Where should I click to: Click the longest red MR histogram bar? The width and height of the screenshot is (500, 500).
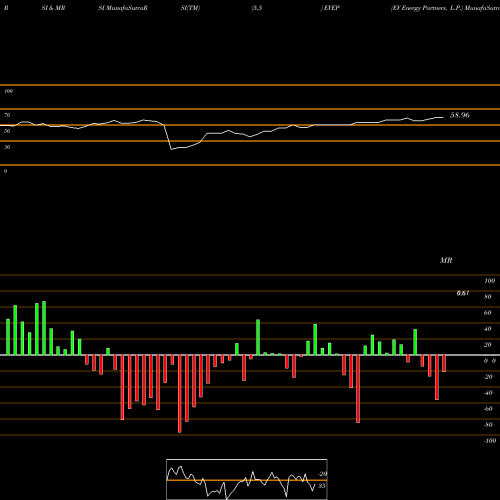[x=180, y=394]
